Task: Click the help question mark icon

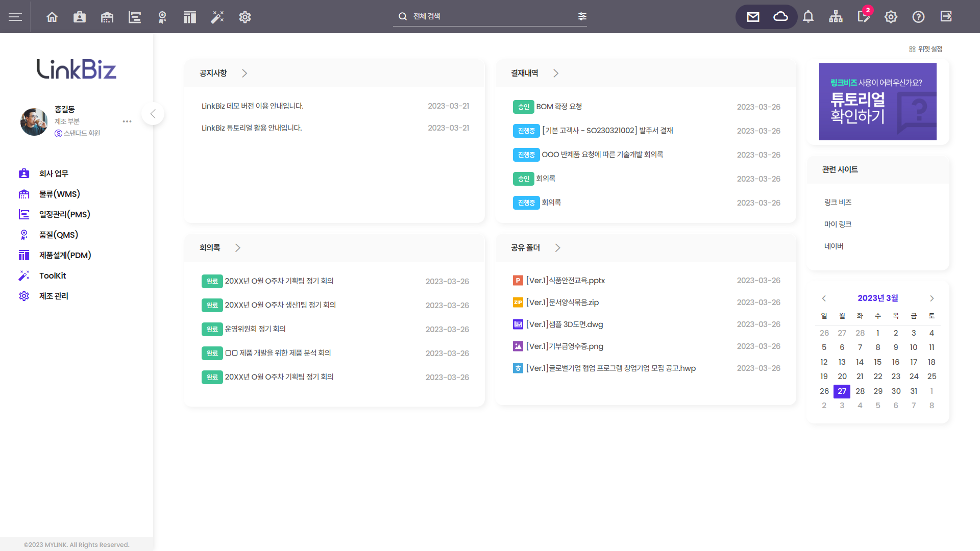Action: (918, 17)
